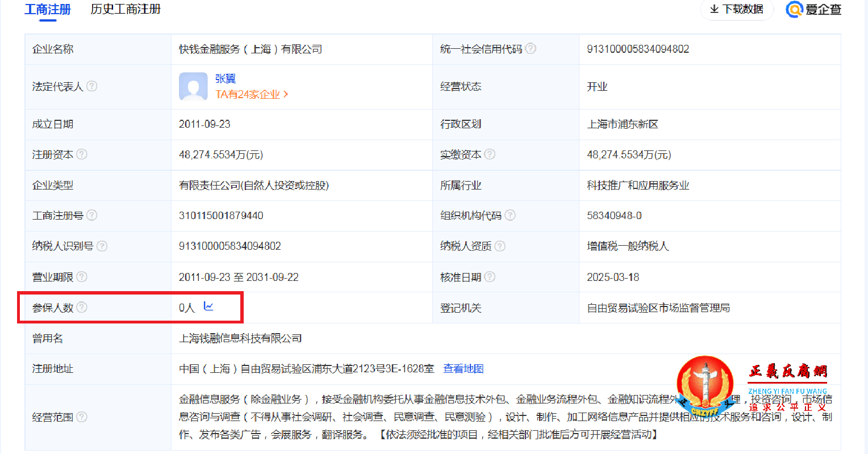The image size is (868, 454).
Task: Click help icon beside 统一社会信用代码
Action: (531, 49)
